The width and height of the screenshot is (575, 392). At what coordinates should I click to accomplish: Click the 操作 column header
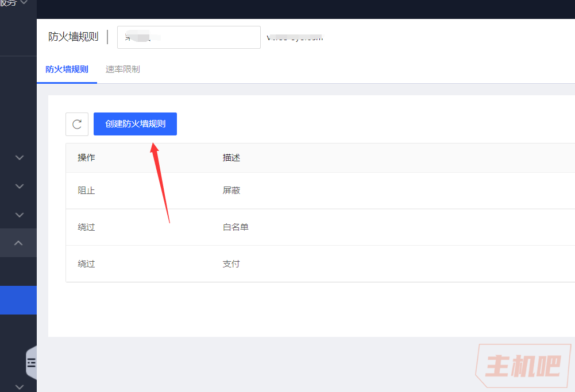[x=86, y=158]
